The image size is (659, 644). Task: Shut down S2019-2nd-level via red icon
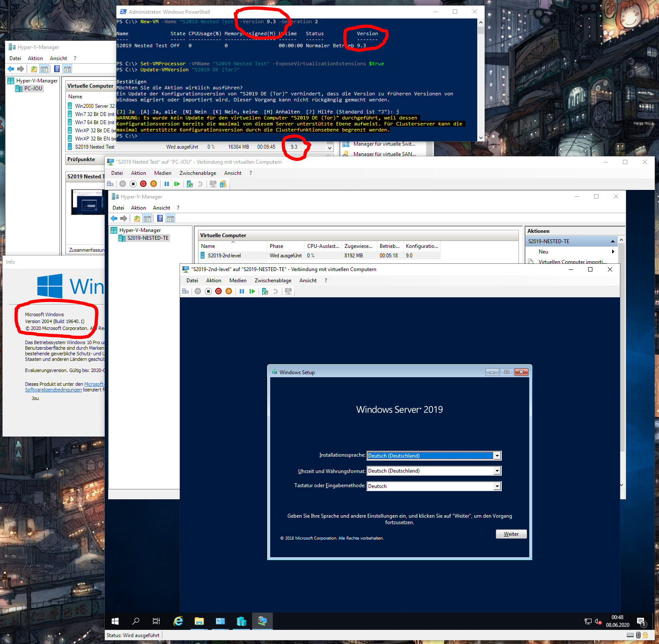(x=219, y=291)
